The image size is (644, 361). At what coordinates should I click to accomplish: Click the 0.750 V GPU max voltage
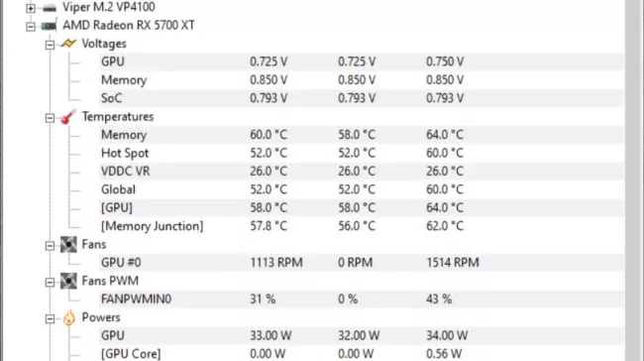[445, 61]
